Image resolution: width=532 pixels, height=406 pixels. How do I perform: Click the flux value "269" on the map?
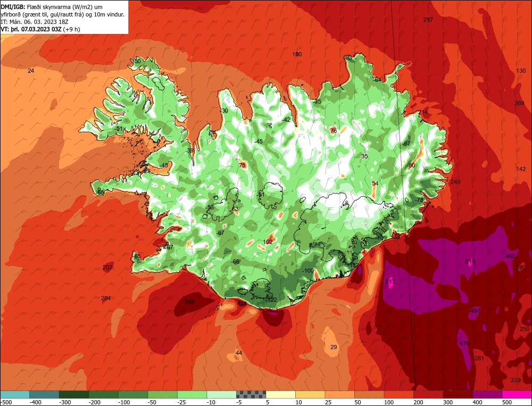point(519,103)
